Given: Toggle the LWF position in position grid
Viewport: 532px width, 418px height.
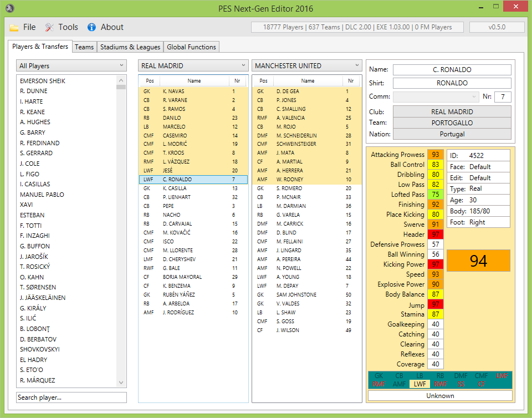Looking at the screenshot, I should pos(420,384).
